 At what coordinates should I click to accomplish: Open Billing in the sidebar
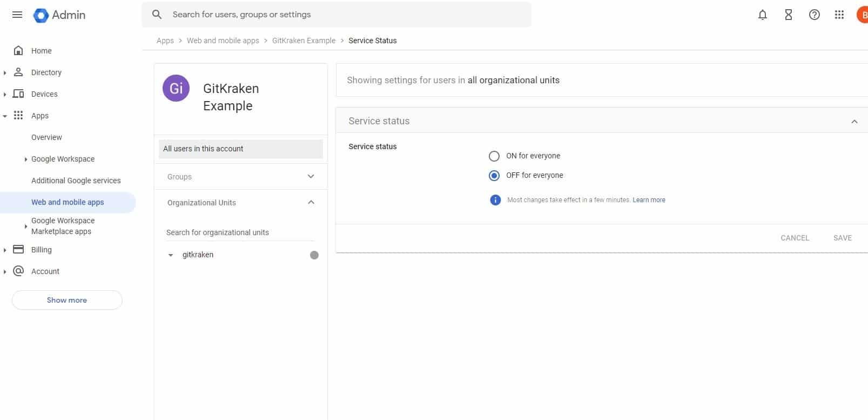(42, 250)
